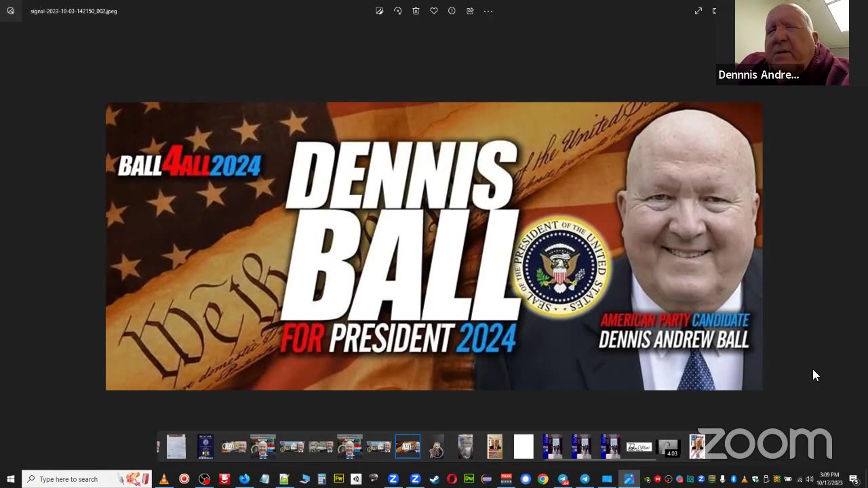The image size is (868, 488).
Task: Select the filename signal-2023-10-03-142150_002.jpeg
Action: coord(73,11)
